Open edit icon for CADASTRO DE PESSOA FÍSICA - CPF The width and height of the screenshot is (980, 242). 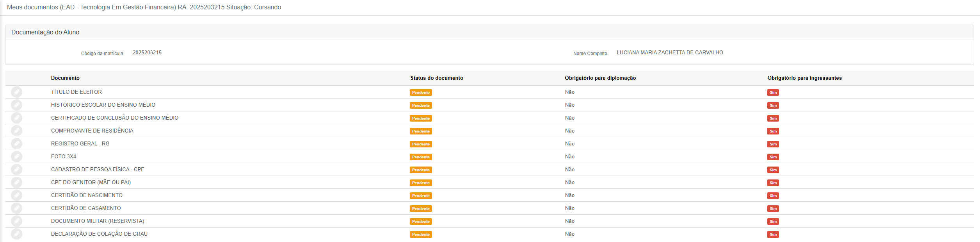pyautogui.click(x=16, y=170)
